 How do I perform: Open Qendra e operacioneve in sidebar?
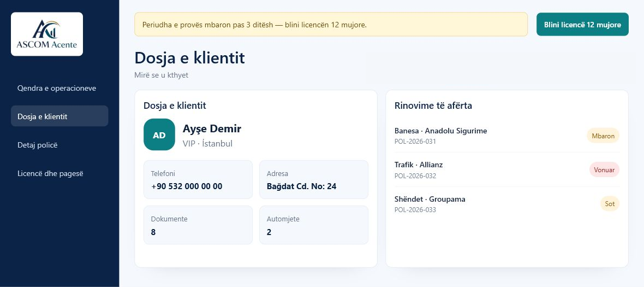coord(59,89)
